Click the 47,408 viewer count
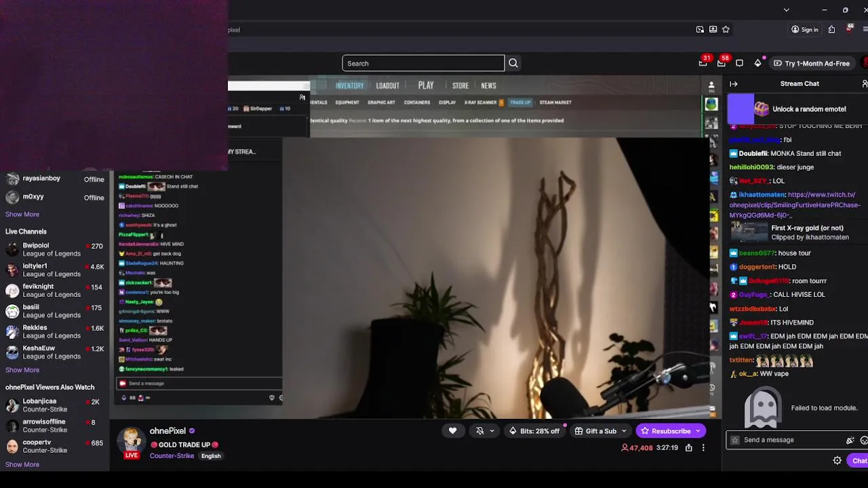Screen dimensions: 868x488 (637, 448)
